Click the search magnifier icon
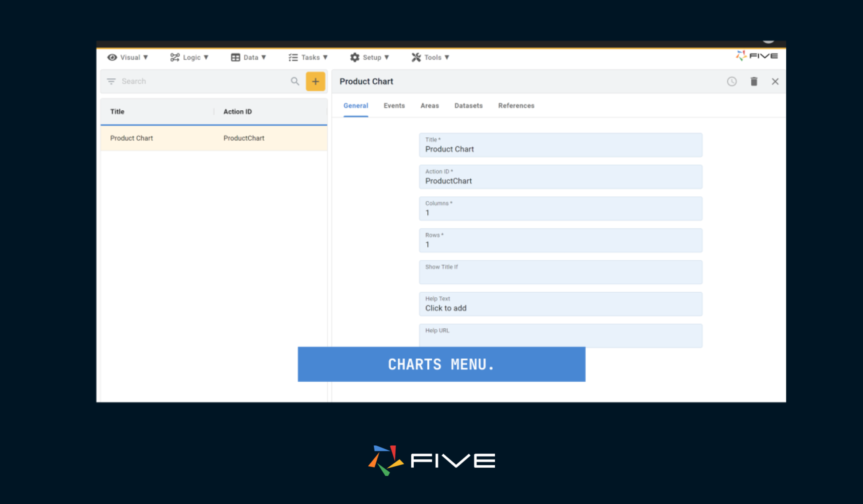Screen dimensions: 863x504 (295, 81)
